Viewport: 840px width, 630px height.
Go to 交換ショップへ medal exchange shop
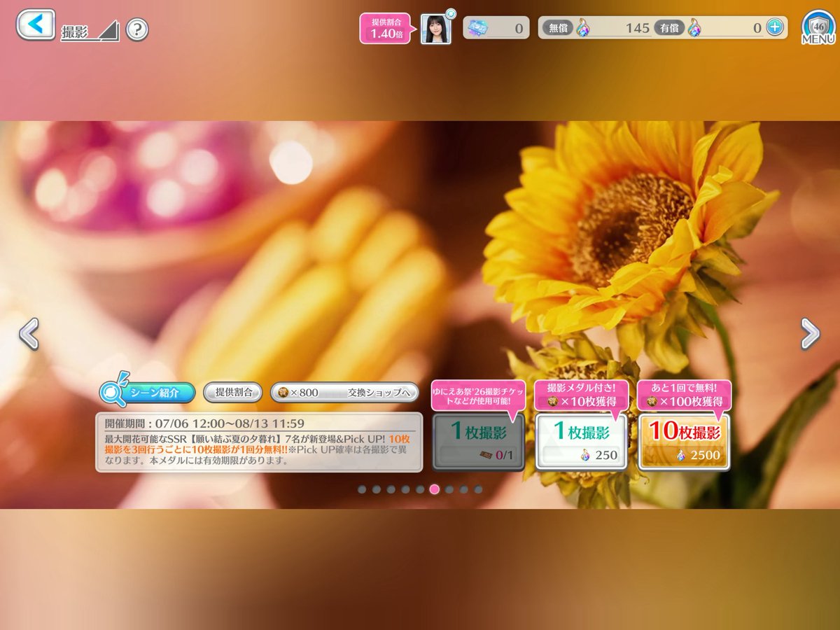pyautogui.click(x=344, y=392)
